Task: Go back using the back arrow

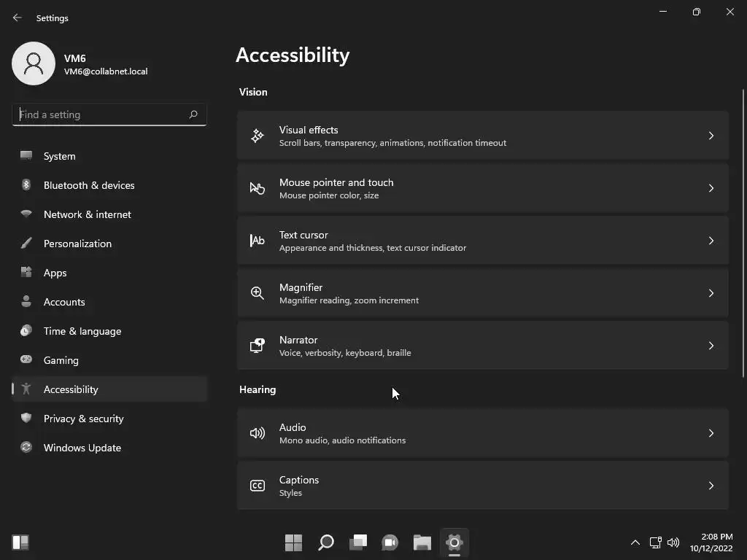Action: click(x=18, y=17)
